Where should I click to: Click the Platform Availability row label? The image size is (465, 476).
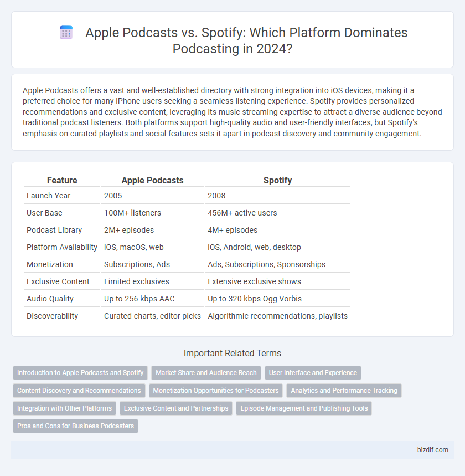(x=62, y=247)
